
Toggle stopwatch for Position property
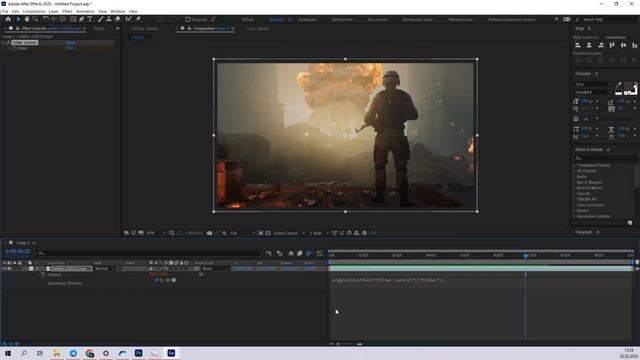pyautogui.click(x=43, y=275)
